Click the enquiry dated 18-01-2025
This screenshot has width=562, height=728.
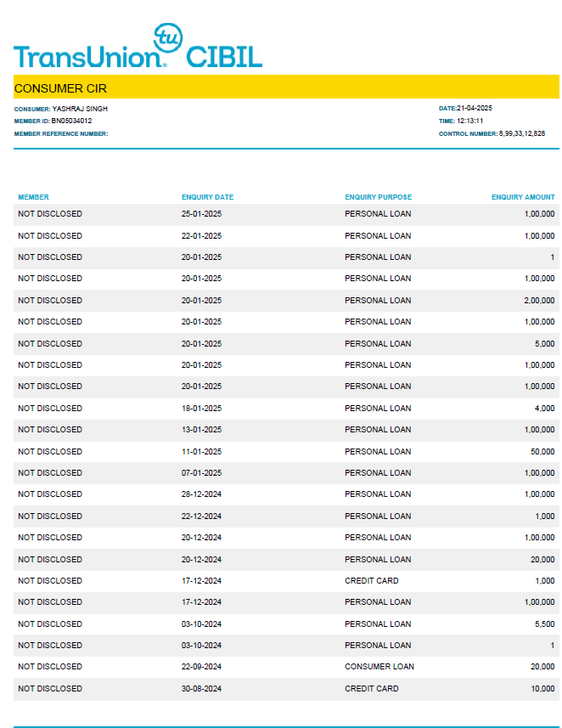[x=201, y=409]
